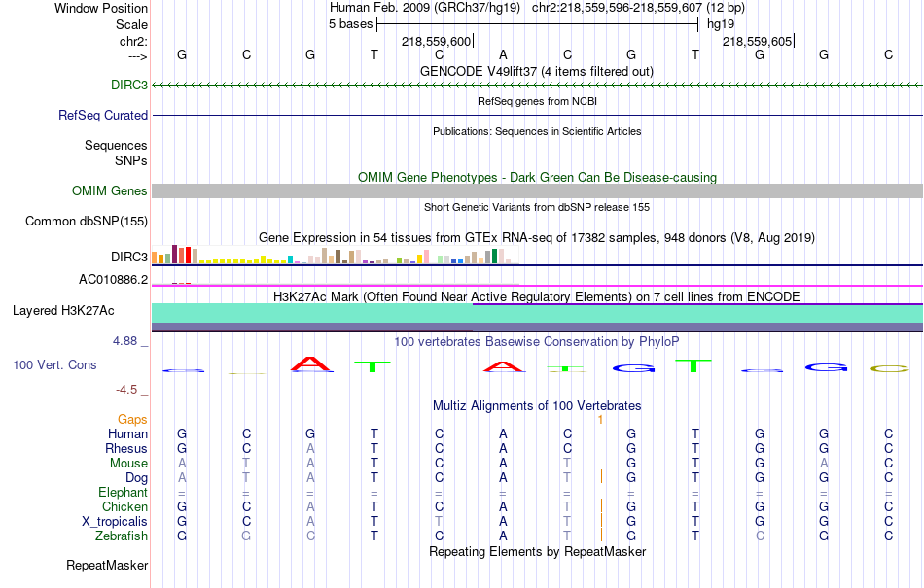Click 'Short Genetic Variants from dbSNP release 155'
Viewport: 924px width, 588px height.
tap(537, 207)
